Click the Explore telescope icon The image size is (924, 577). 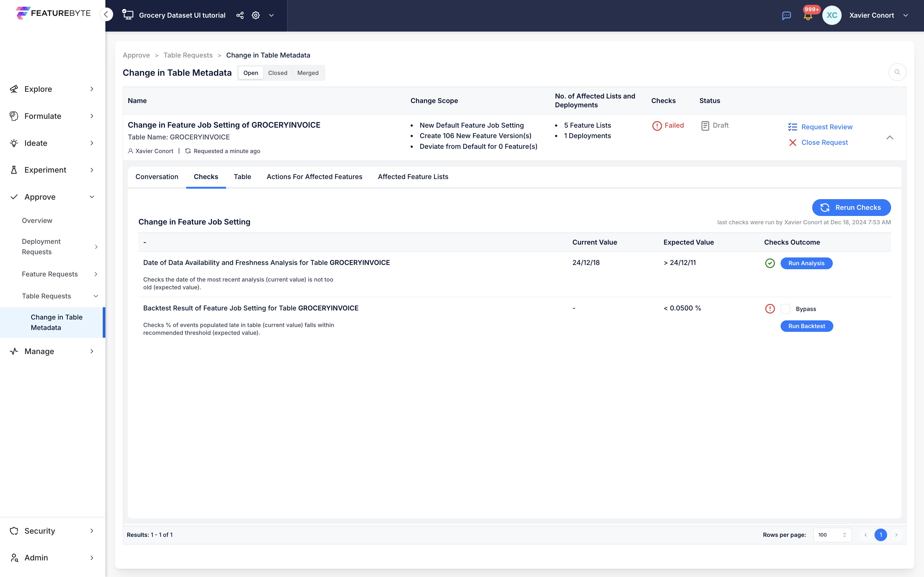[x=14, y=89]
